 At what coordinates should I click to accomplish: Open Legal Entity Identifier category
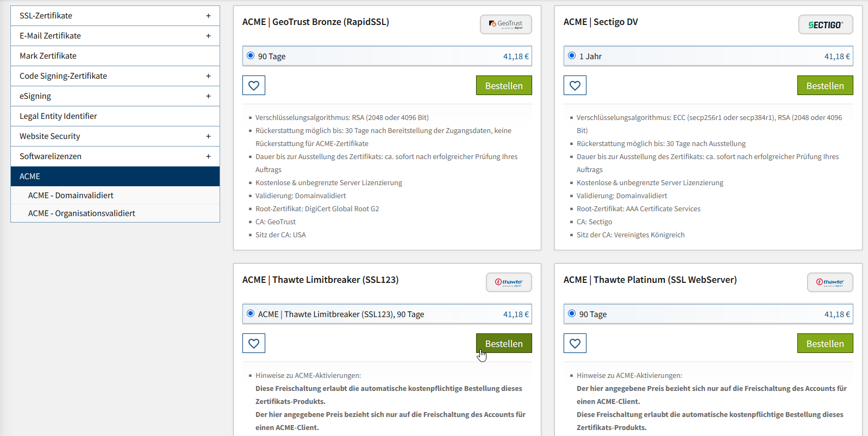(x=58, y=116)
